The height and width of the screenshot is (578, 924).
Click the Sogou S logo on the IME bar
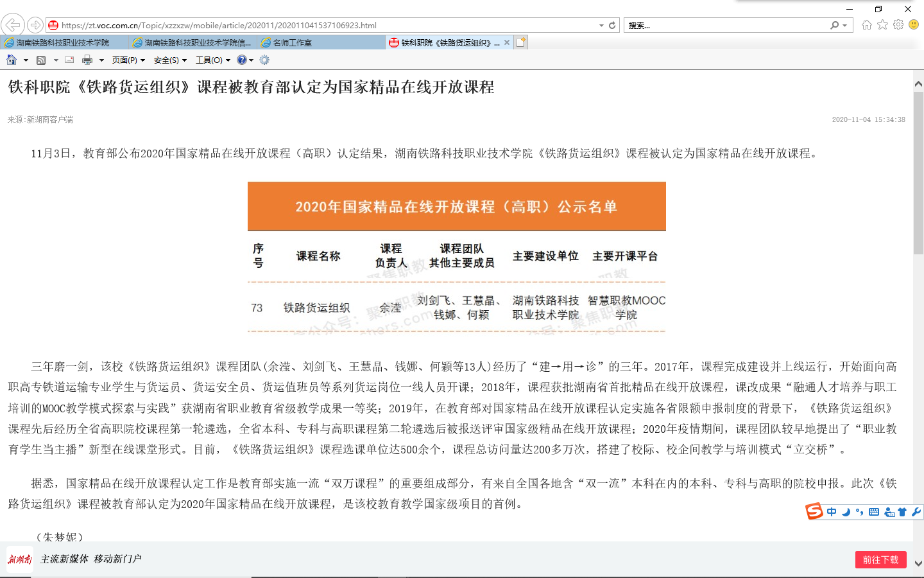tap(814, 511)
